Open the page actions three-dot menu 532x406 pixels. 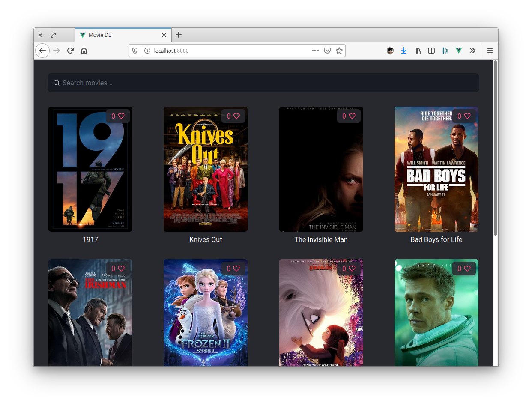pyautogui.click(x=315, y=51)
